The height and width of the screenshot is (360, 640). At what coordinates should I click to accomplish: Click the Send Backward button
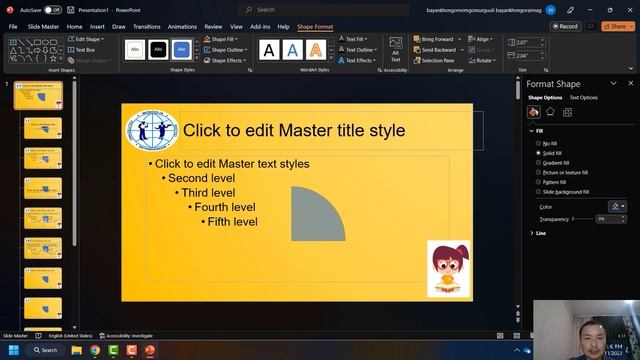tap(435, 50)
